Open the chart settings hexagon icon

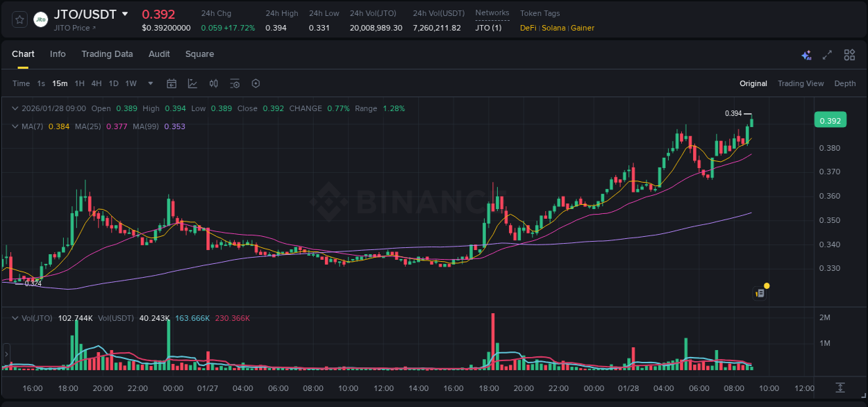click(x=256, y=83)
